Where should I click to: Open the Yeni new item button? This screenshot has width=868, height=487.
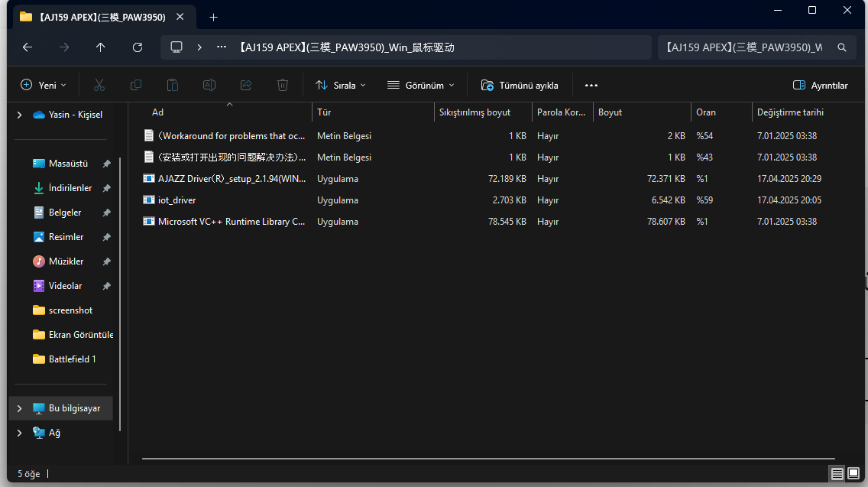coord(44,85)
